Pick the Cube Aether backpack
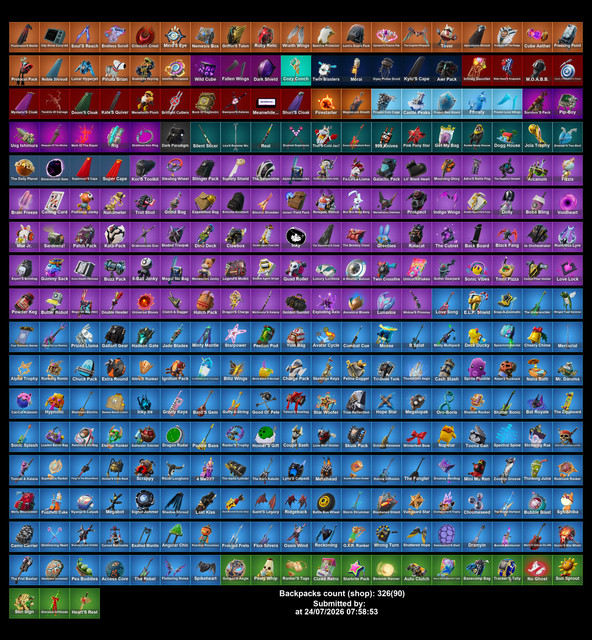Image resolution: width=592 pixels, height=640 pixels. [x=538, y=37]
